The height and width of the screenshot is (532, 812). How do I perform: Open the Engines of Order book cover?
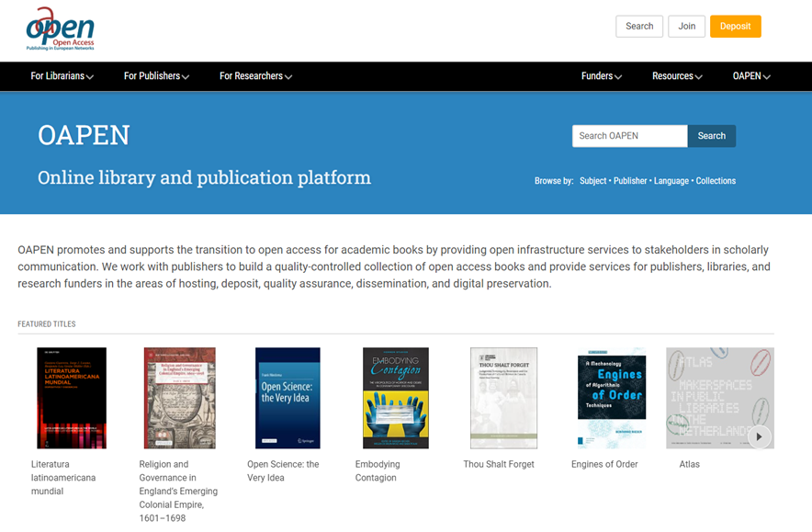612,398
